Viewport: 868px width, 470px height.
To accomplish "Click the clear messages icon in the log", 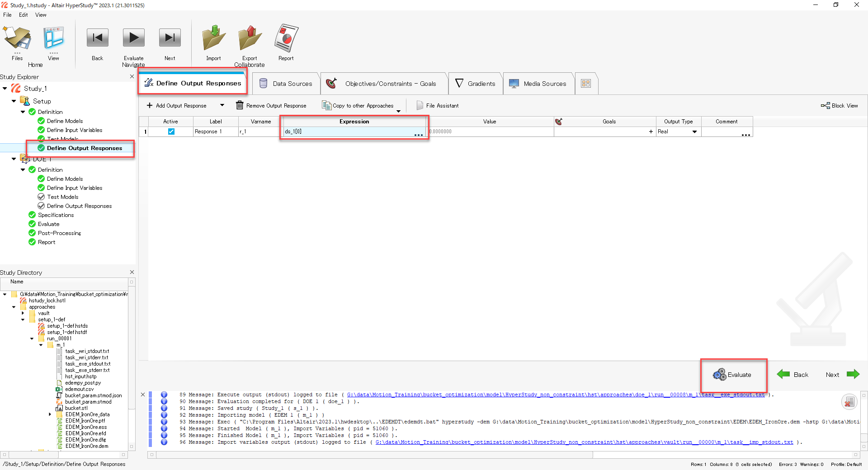I will click(849, 401).
